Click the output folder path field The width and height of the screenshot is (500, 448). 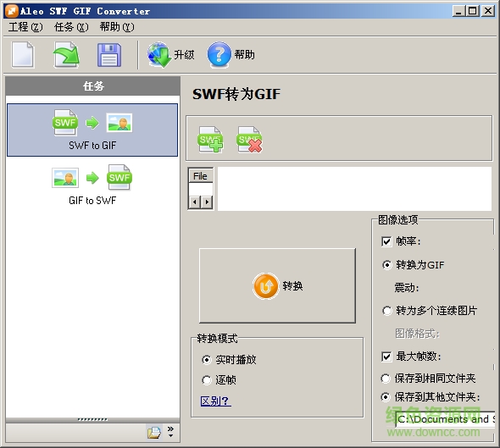click(445, 419)
